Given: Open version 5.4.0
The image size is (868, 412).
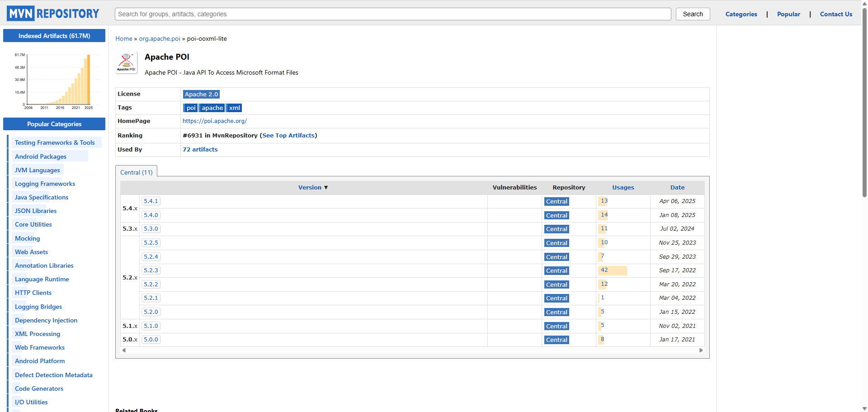Looking at the screenshot, I should pos(151,215).
